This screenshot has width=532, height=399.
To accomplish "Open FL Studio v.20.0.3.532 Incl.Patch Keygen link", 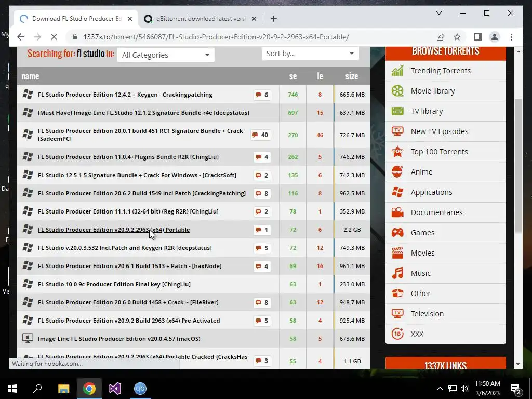I will [x=125, y=248].
